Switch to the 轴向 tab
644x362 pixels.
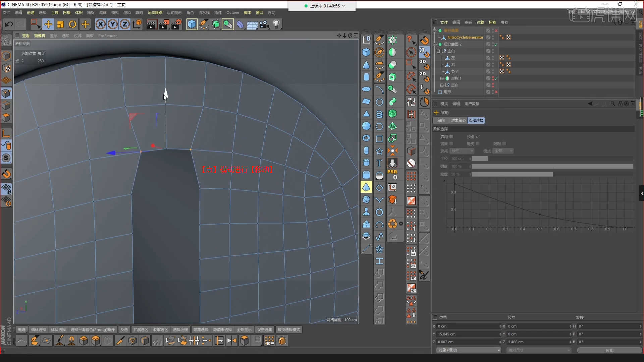point(441,120)
